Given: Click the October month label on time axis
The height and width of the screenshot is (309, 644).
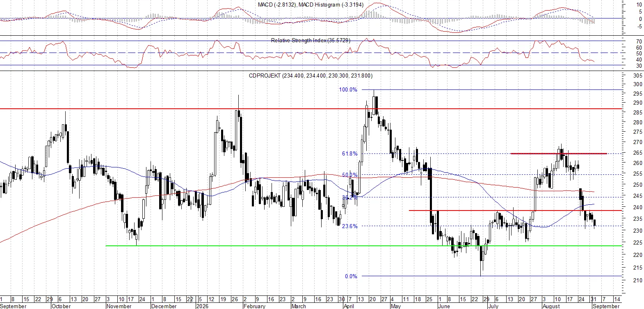Looking at the screenshot, I should [61, 306].
